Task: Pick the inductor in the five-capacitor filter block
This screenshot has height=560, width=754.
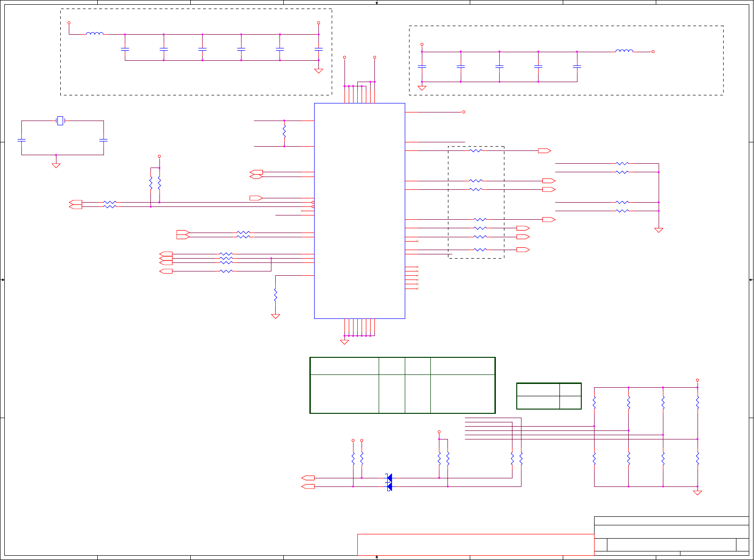Action: [624, 51]
